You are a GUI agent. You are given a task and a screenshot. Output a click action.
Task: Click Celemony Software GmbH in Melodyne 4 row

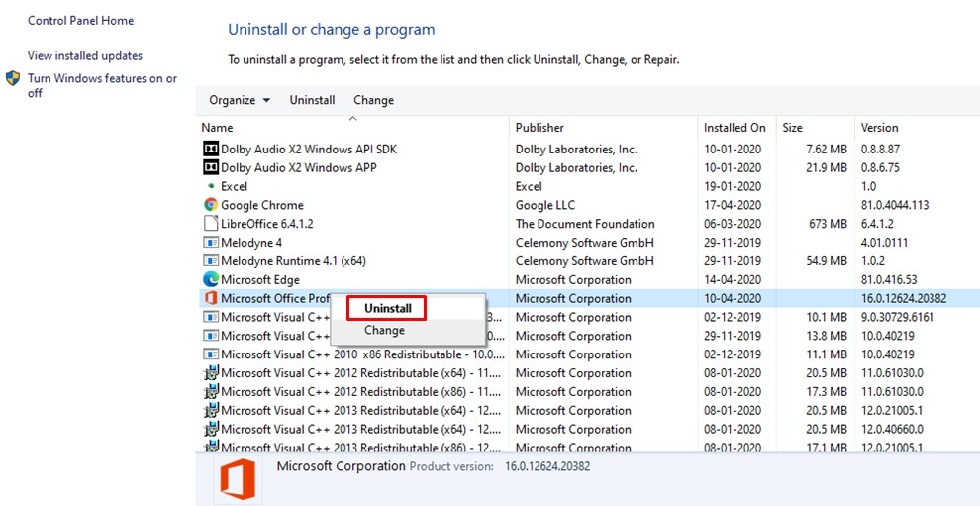(x=584, y=242)
